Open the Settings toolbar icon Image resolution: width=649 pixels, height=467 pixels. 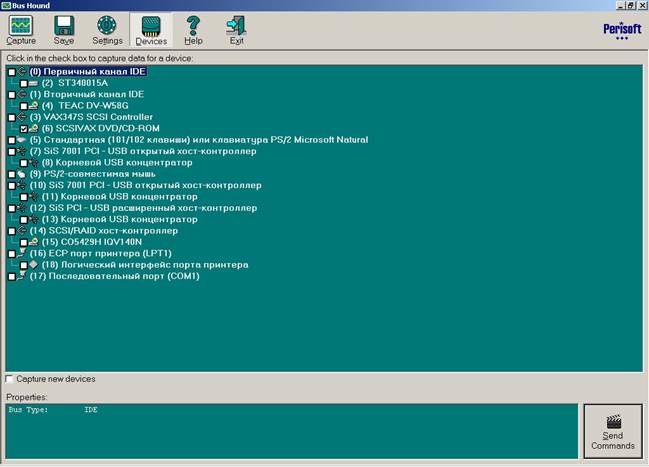point(107,30)
